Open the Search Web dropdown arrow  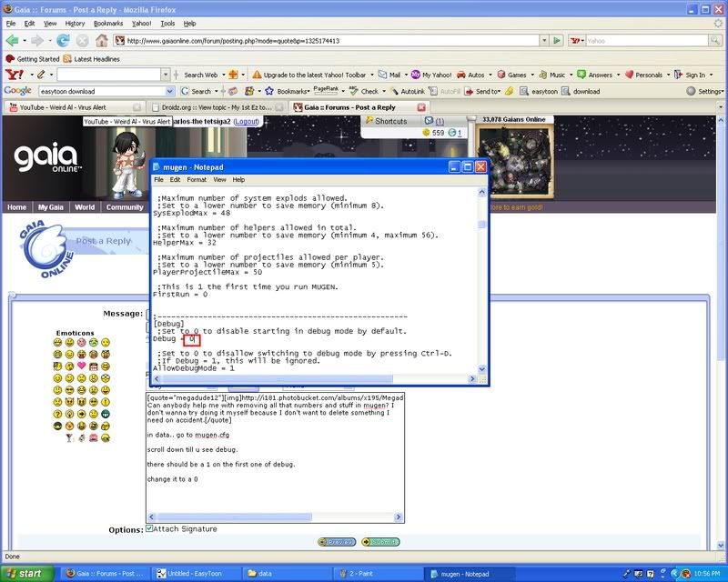point(223,75)
